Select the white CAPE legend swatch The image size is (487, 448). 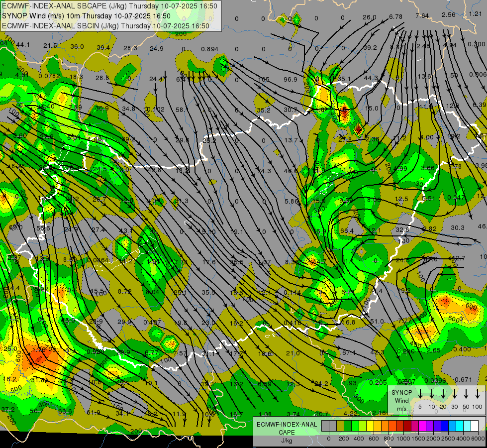(474, 426)
